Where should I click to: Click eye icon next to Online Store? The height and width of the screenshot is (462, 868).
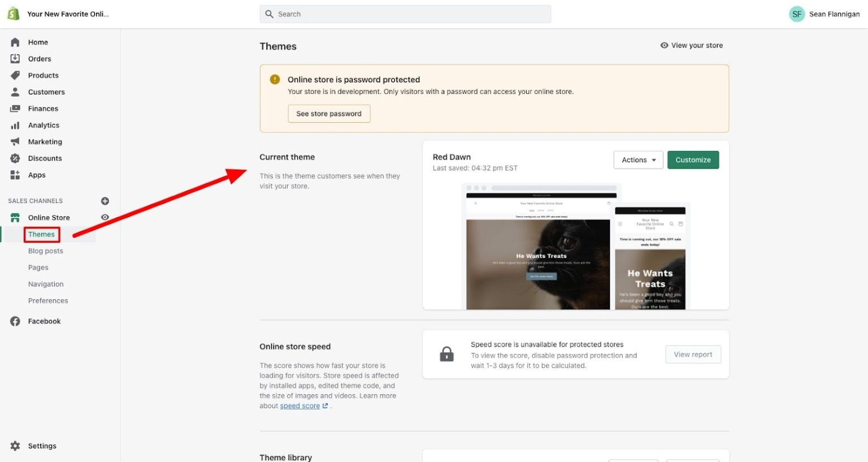[105, 217]
